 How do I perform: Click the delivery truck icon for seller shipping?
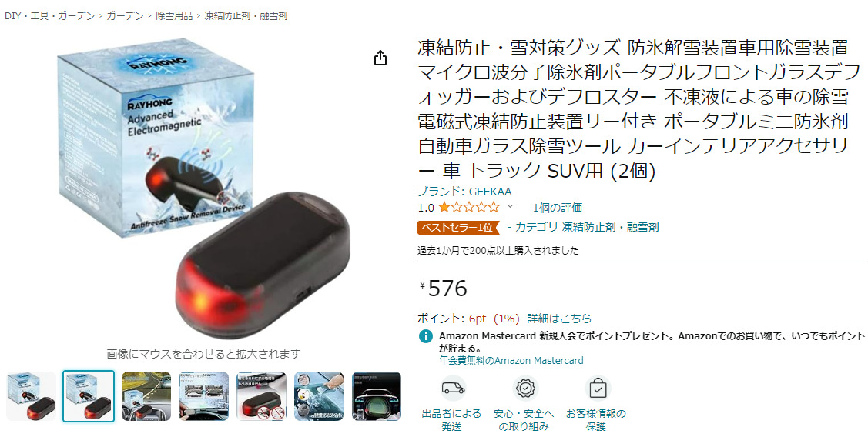point(453,389)
